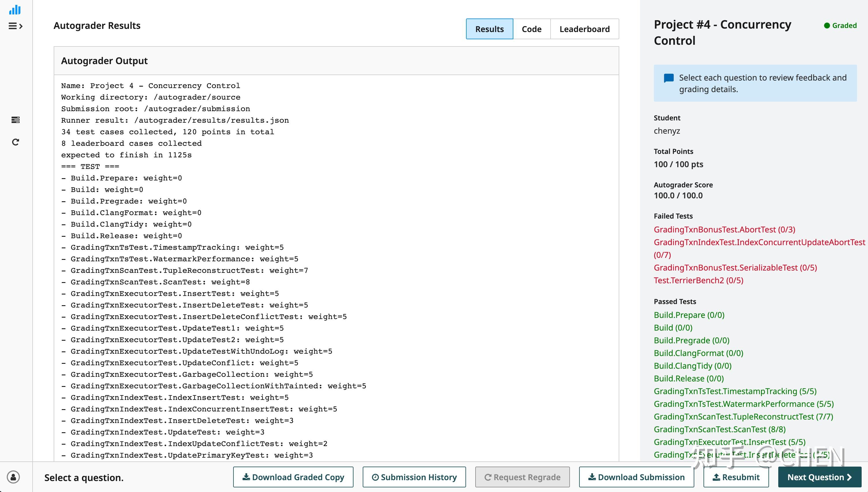Go to Next Question
Viewport: 868px width, 492px height.
[x=820, y=477]
